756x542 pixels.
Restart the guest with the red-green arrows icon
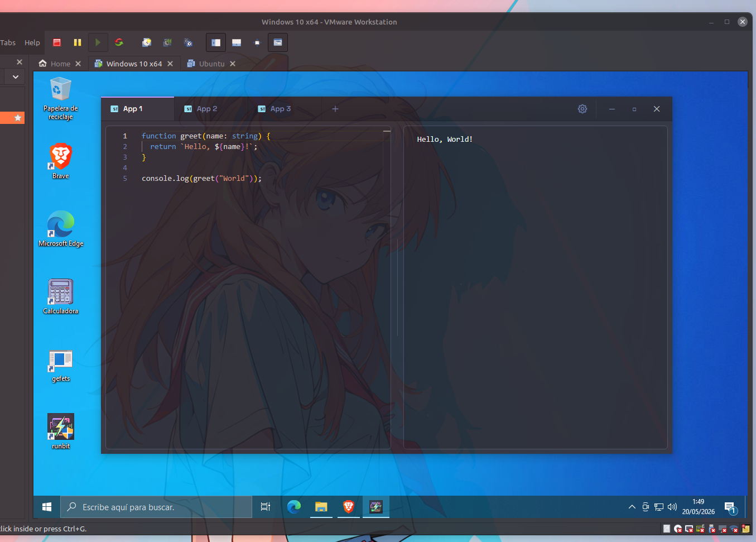click(119, 42)
